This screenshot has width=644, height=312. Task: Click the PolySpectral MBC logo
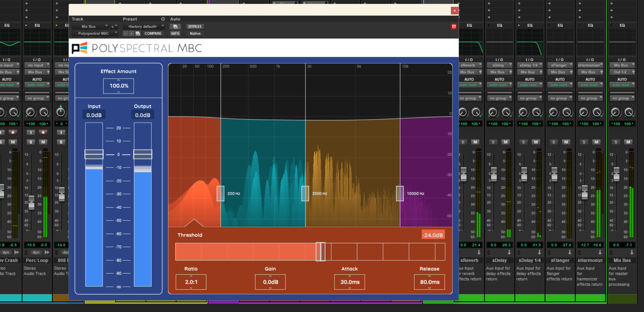click(79, 48)
